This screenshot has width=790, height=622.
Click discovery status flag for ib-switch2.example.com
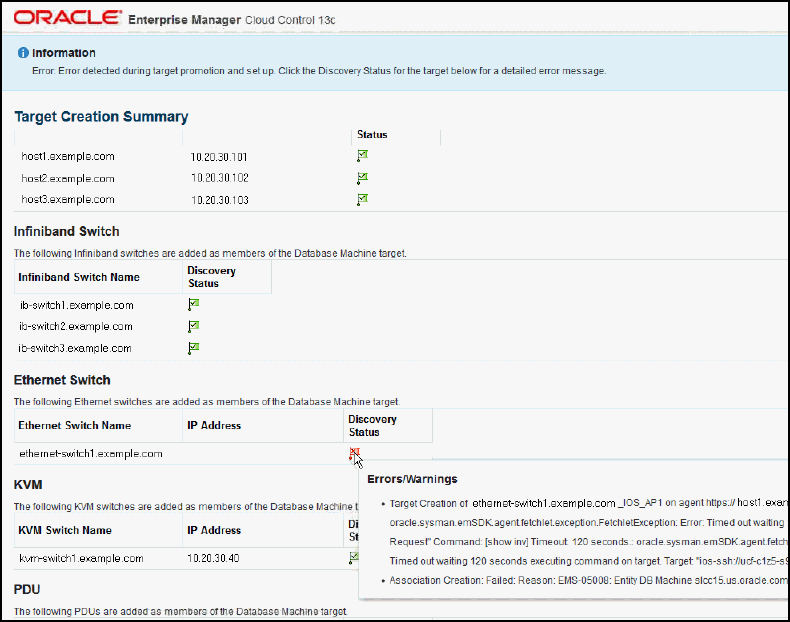[193, 326]
